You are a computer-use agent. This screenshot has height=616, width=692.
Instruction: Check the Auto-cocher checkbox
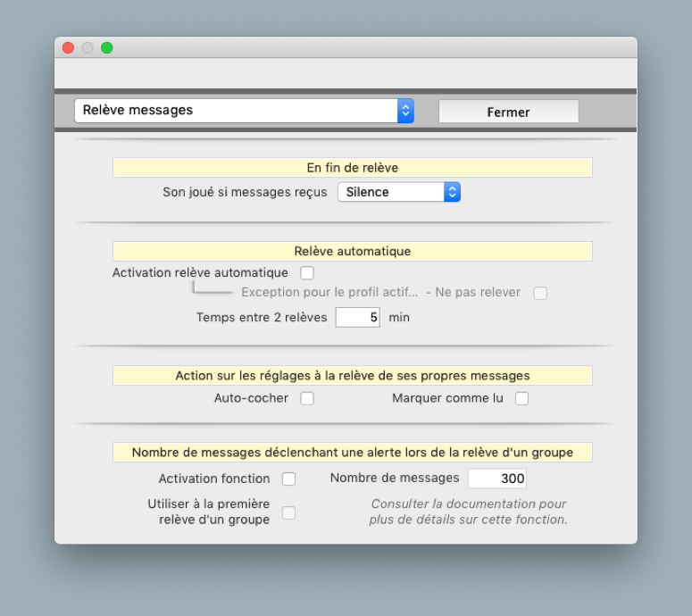point(307,398)
